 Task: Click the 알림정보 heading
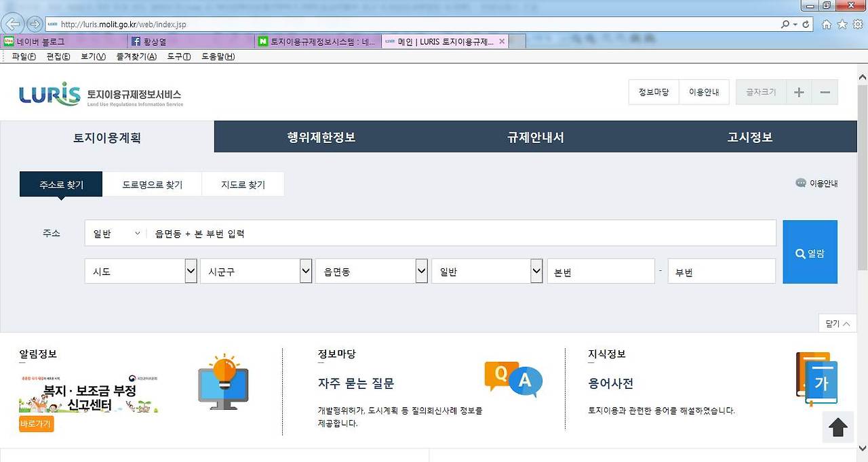click(38, 354)
